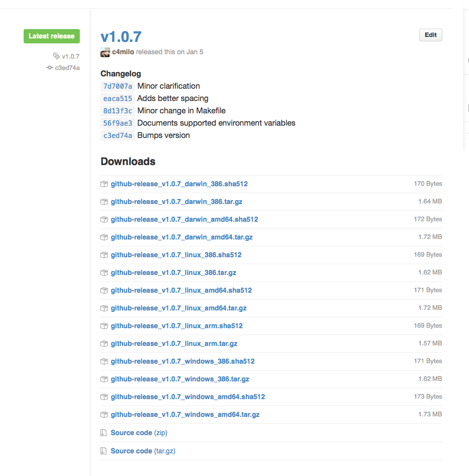Image resolution: width=469 pixels, height=476 pixels.
Task: Open commit eaca515 in changelog
Action: click(117, 99)
